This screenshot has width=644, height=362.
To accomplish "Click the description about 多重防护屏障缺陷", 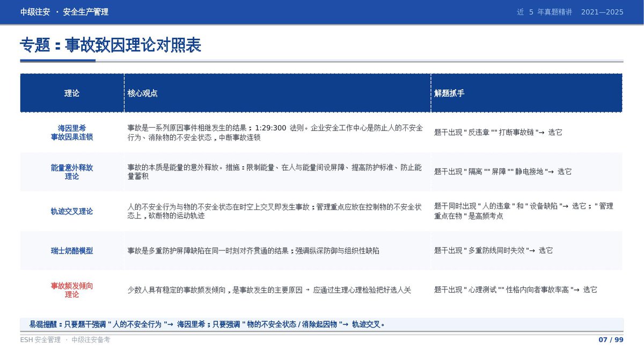I will [277, 250].
